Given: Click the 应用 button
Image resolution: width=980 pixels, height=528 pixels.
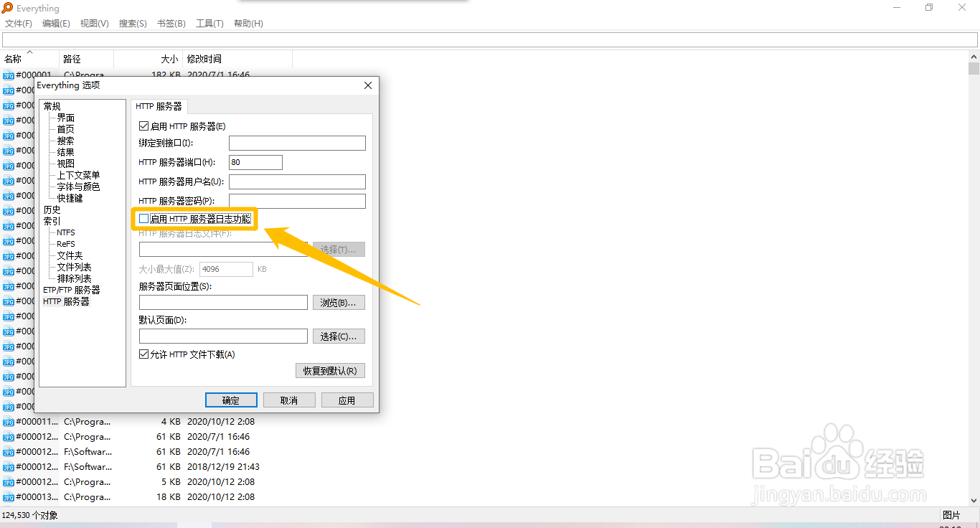Looking at the screenshot, I should click(x=347, y=400).
